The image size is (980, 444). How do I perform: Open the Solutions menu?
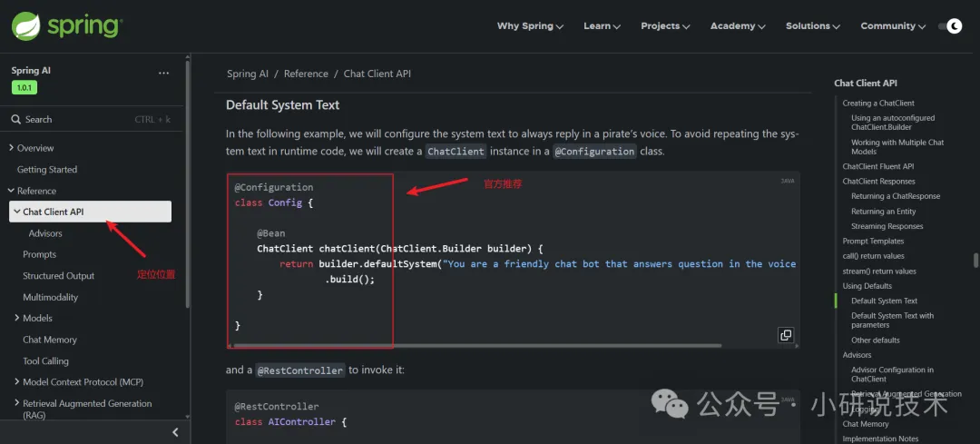coord(812,26)
